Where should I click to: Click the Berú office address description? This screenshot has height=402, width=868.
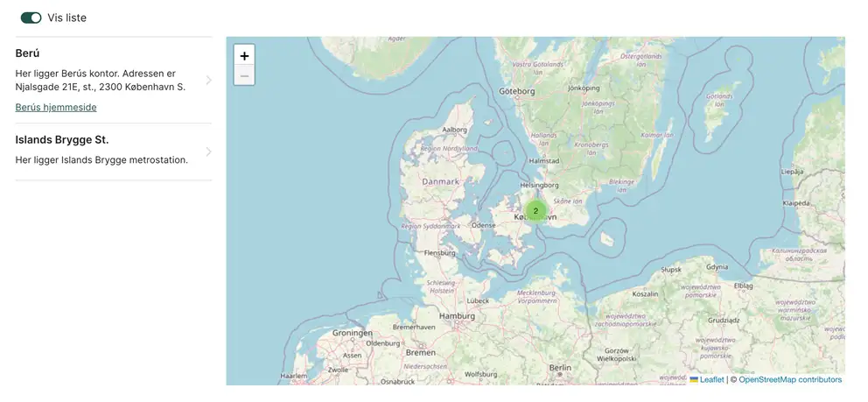pos(101,81)
